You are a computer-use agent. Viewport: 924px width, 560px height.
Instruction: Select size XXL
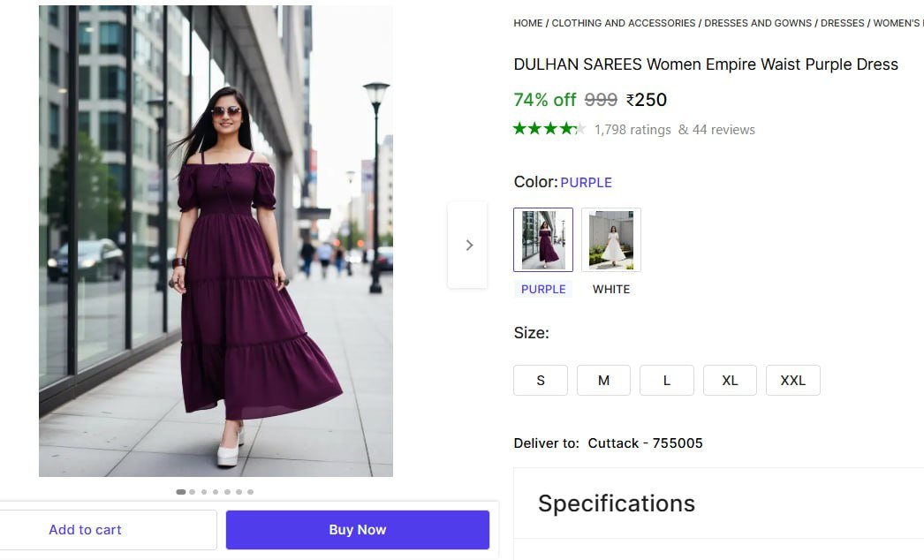[792, 380]
